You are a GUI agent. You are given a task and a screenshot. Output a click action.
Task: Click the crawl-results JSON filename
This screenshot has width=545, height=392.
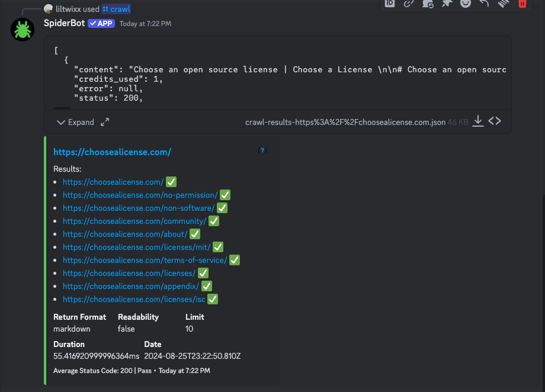(x=345, y=121)
